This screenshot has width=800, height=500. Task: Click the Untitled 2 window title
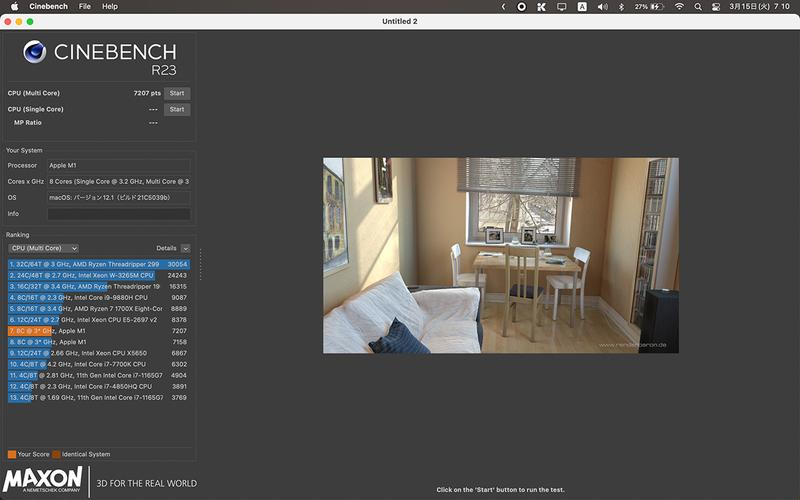(x=399, y=21)
